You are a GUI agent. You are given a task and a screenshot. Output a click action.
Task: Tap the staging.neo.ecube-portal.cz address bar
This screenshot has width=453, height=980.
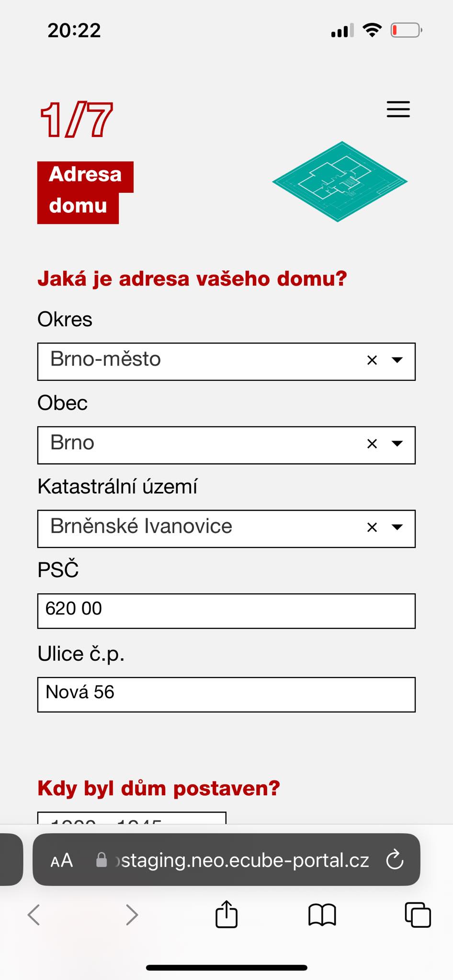click(226, 860)
